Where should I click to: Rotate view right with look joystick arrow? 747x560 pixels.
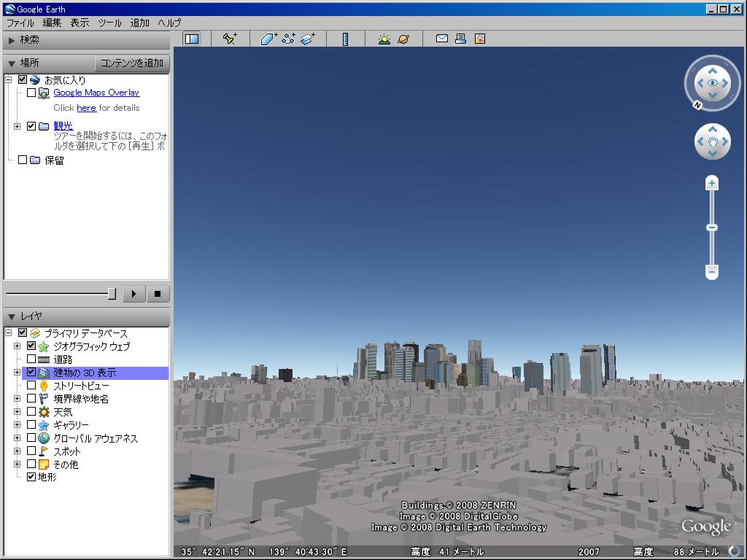point(724,83)
